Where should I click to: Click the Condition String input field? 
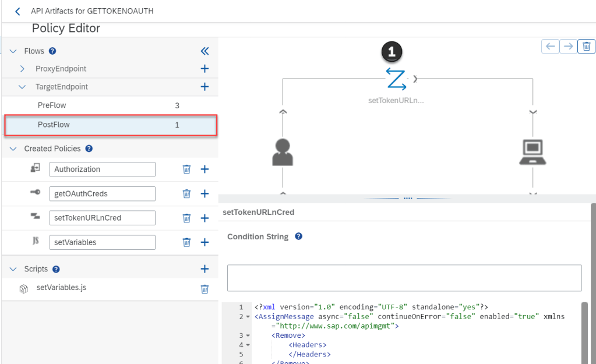pos(404,278)
